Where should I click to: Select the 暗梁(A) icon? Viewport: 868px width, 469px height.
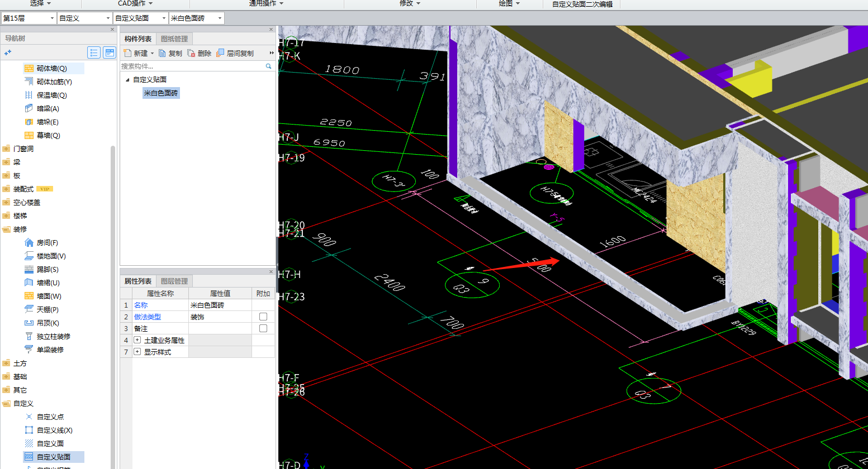click(29, 108)
